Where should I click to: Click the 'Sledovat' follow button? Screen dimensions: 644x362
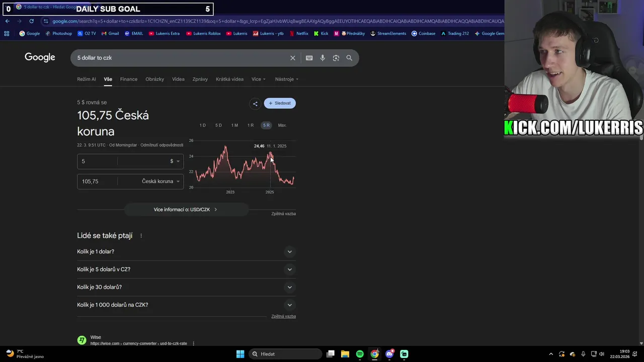pos(280,103)
